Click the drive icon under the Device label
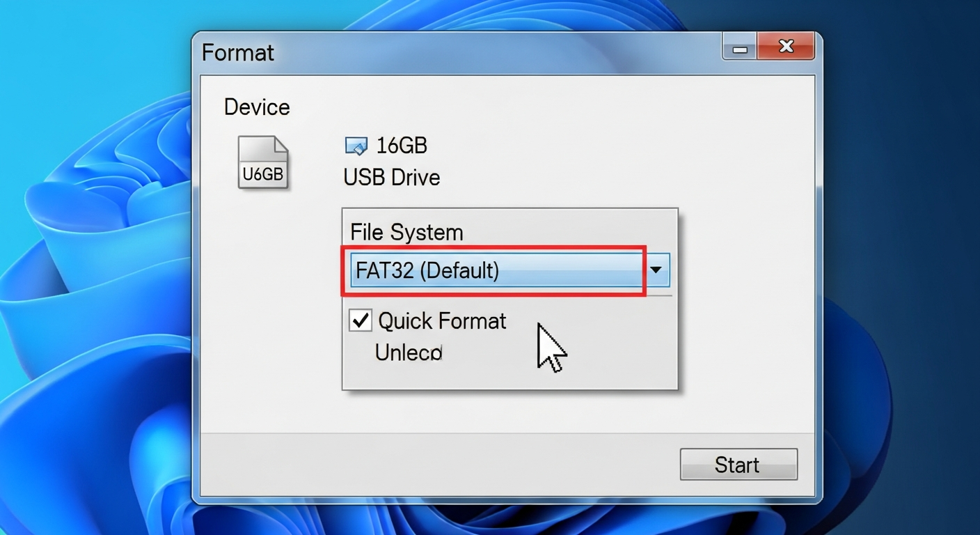 click(x=263, y=162)
